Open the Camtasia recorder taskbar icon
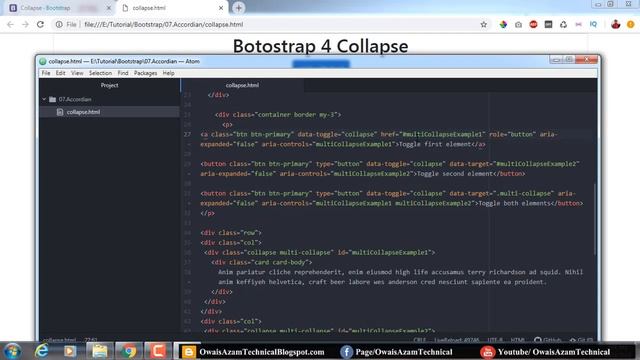This screenshot has height=360, width=640. (158, 351)
